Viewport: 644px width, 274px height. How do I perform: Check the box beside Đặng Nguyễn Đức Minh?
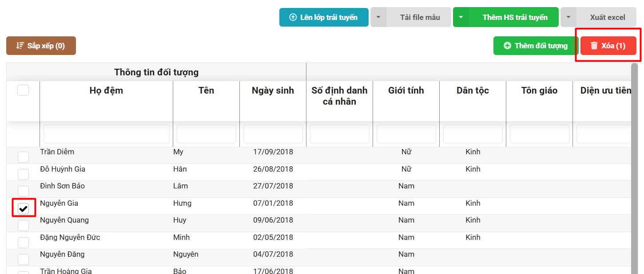pos(23,243)
